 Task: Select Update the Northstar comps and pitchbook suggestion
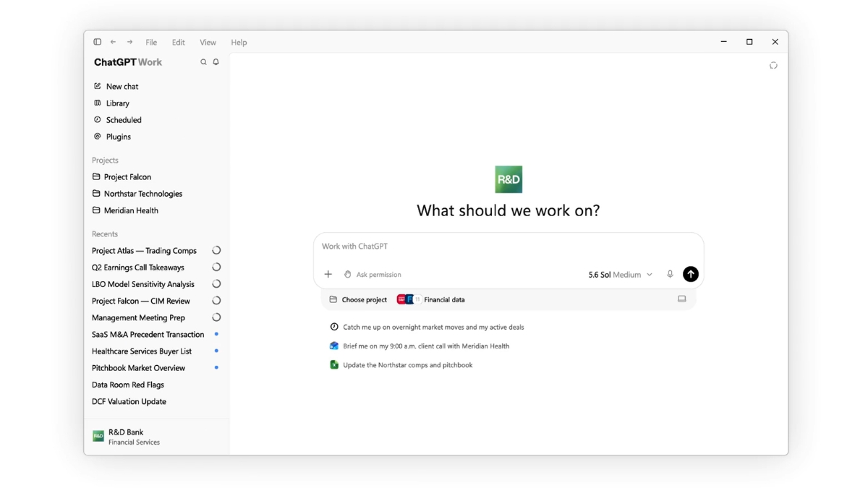401,365
